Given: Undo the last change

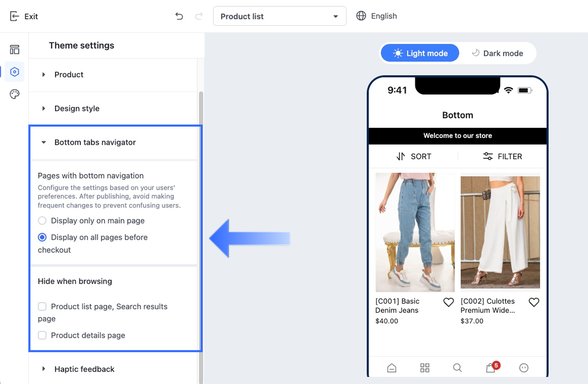Looking at the screenshot, I should click(179, 16).
